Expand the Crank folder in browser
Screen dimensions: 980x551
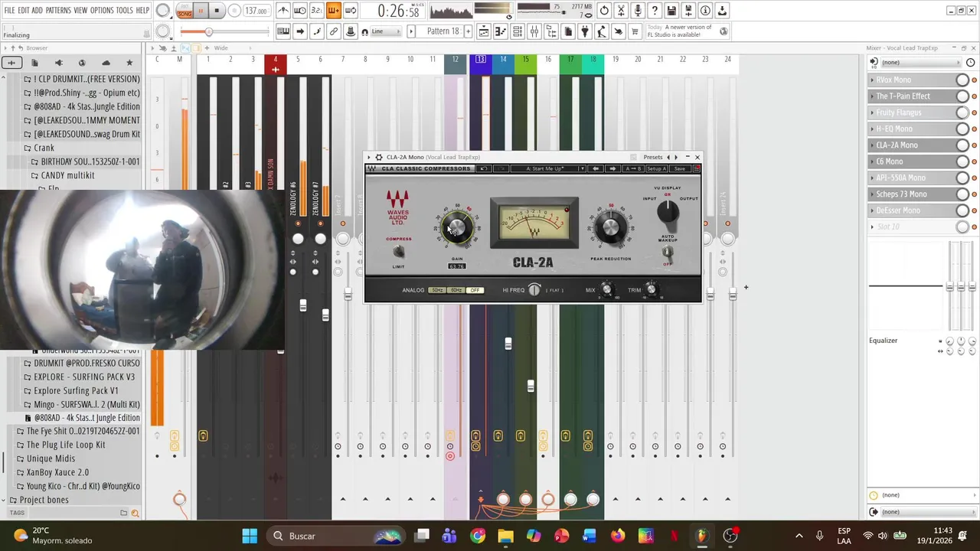pyautogui.click(x=44, y=148)
